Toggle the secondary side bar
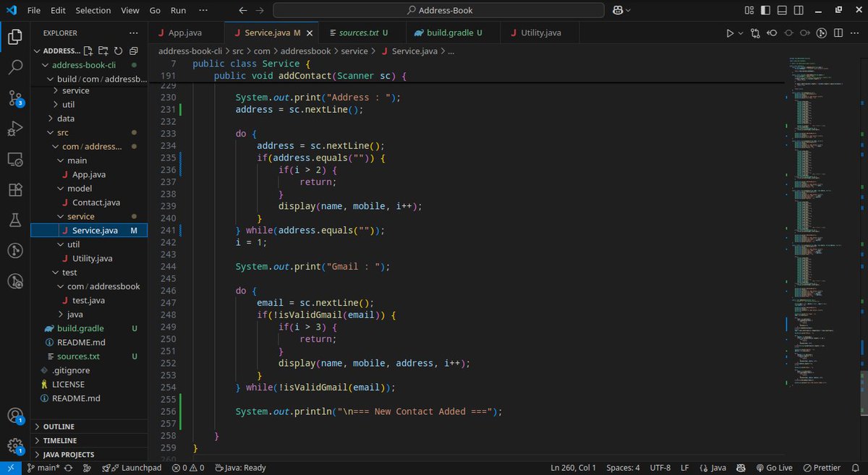Screen dimensions: 868x475 800,10
